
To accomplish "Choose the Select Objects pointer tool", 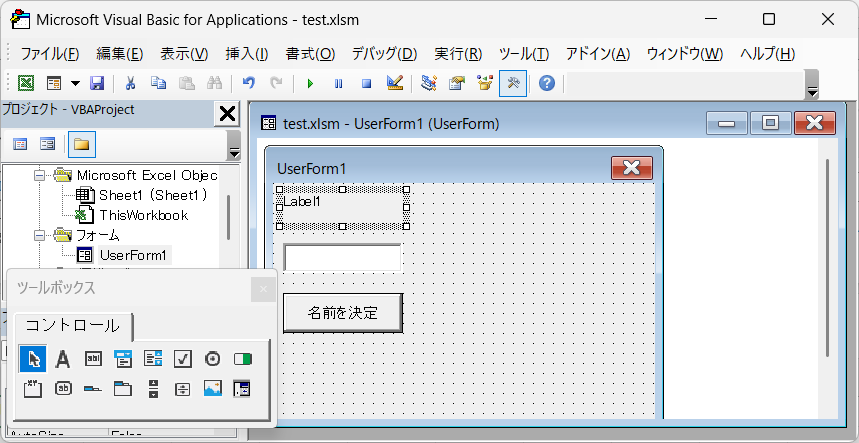I will pyautogui.click(x=33, y=359).
